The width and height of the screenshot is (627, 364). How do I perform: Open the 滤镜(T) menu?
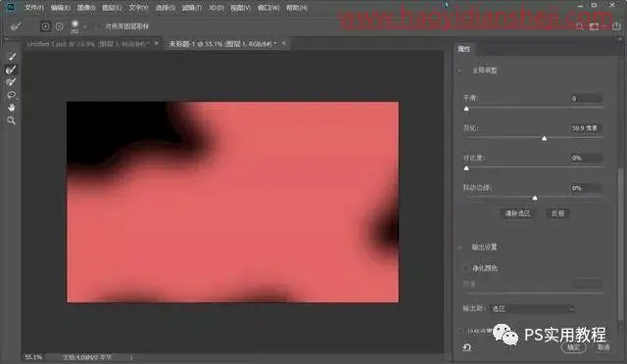pyautogui.click(x=192, y=7)
